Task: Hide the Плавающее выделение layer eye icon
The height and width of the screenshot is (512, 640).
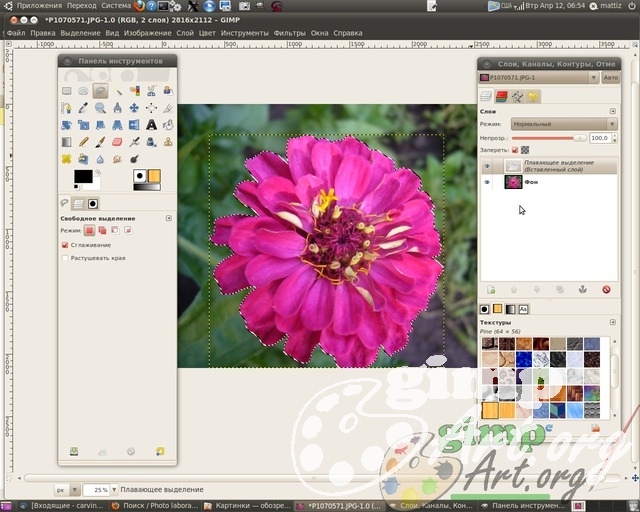Action: pos(487,166)
